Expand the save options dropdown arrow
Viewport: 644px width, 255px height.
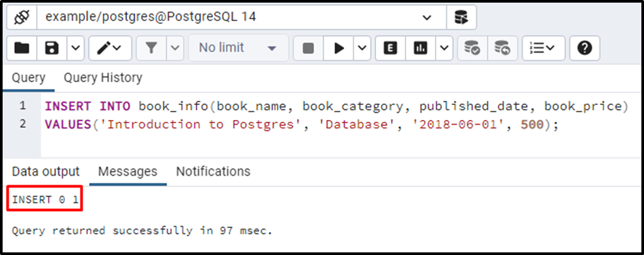[75, 48]
